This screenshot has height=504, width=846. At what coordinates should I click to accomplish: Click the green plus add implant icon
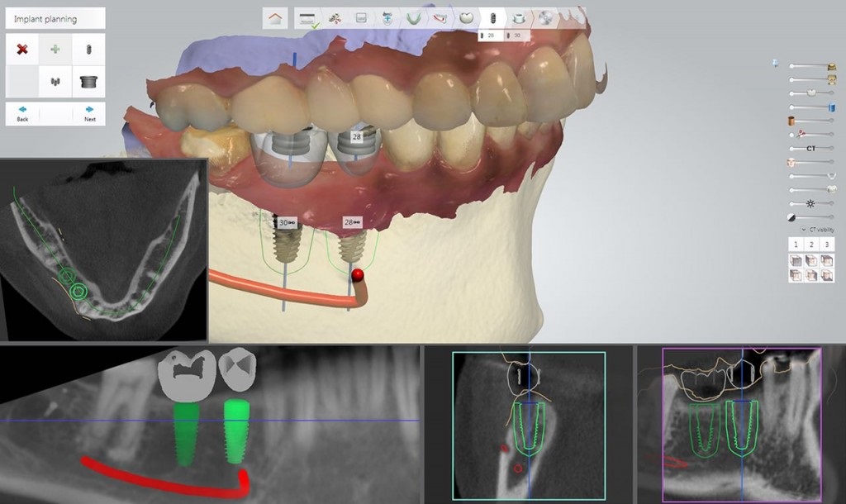tap(55, 50)
